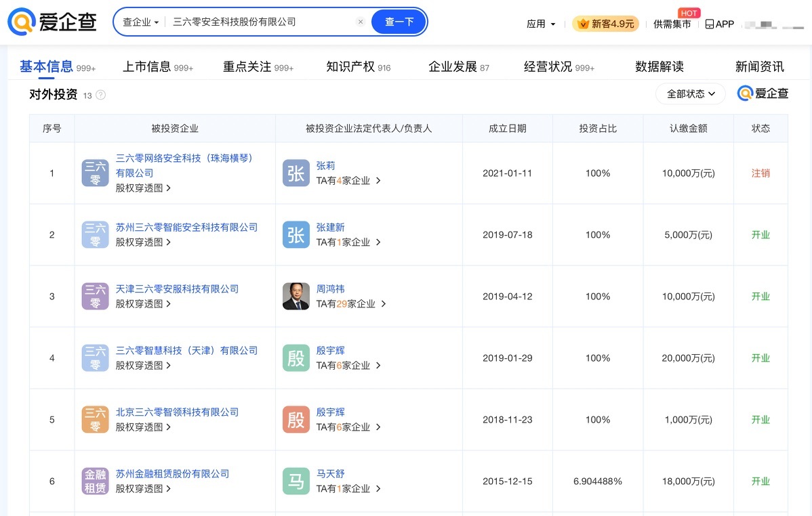The width and height of the screenshot is (812, 516).
Task: Open the 苏州三六零智能安全科技有限公司 link
Action: pos(186,228)
